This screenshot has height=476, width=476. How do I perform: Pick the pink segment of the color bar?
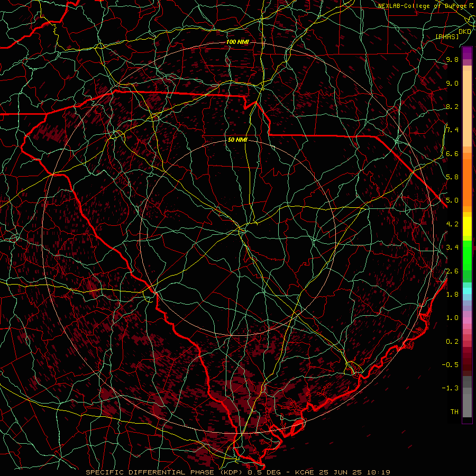(467, 321)
